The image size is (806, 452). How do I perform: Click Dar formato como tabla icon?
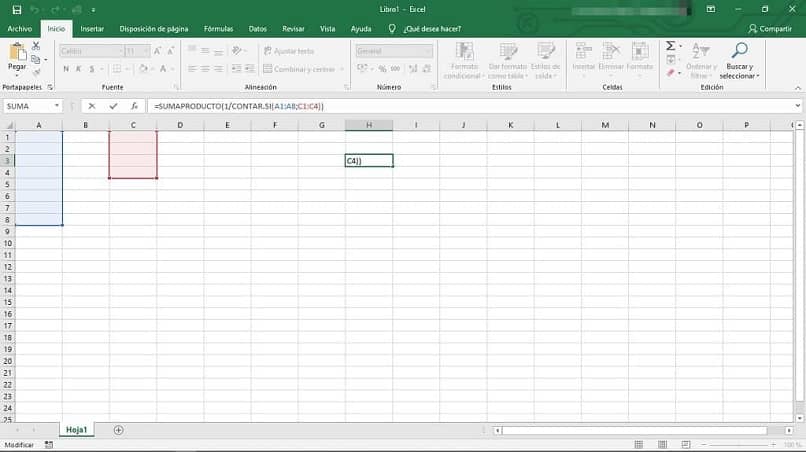[x=508, y=51]
